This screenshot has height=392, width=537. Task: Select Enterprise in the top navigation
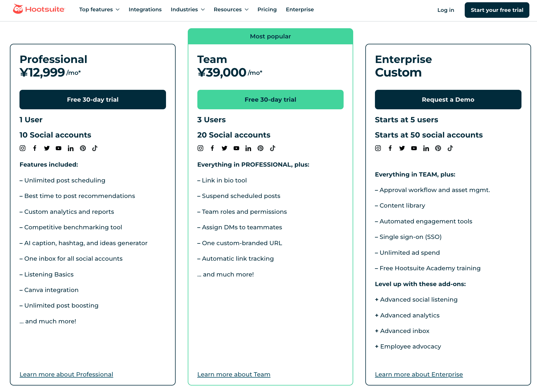(300, 10)
